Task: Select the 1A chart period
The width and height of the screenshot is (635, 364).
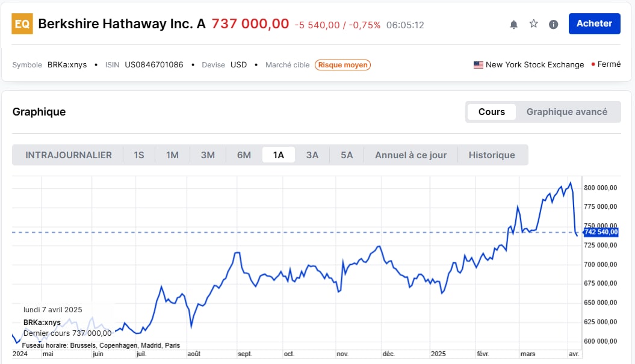Action: pyautogui.click(x=278, y=155)
